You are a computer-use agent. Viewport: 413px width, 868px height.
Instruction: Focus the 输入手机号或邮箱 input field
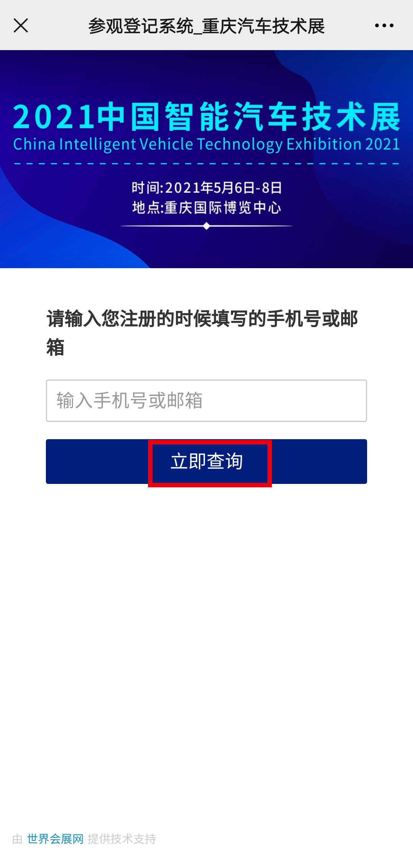(x=206, y=401)
